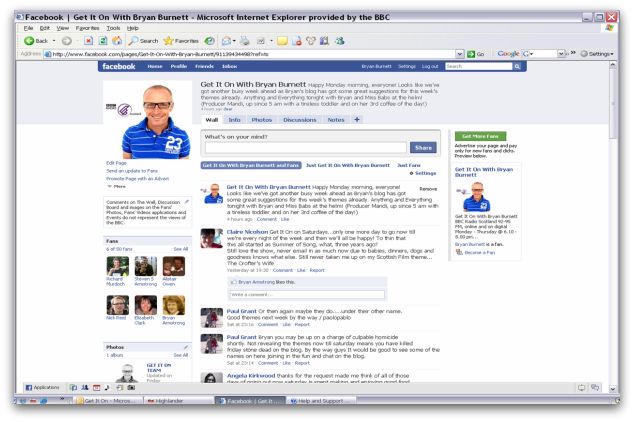Open wall Settings under the filters
The height and width of the screenshot is (422, 634).
(424, 173)
